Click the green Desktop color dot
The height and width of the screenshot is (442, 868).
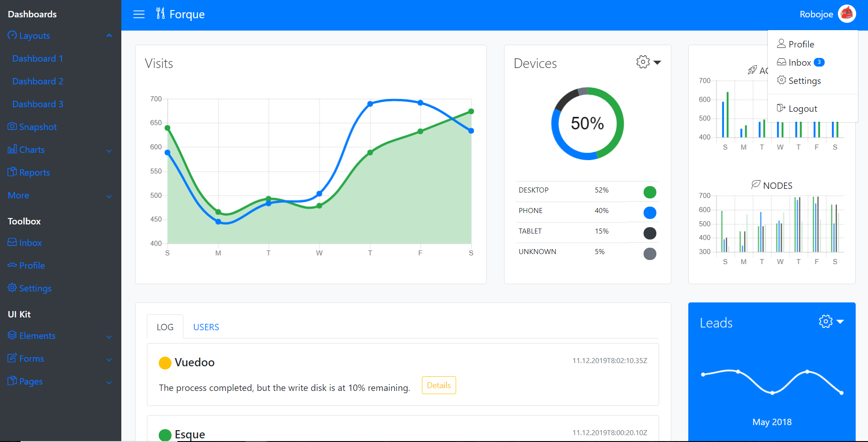click(x=650, y=192)
